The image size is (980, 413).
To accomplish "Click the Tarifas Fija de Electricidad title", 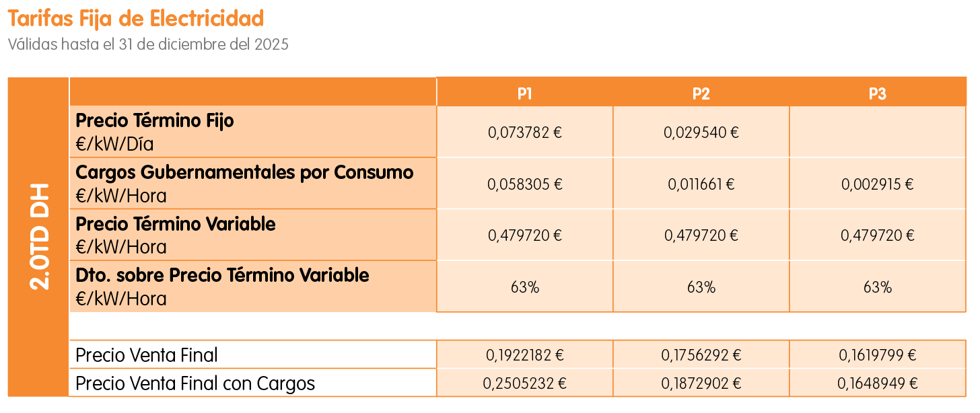I will coord(136,18).
